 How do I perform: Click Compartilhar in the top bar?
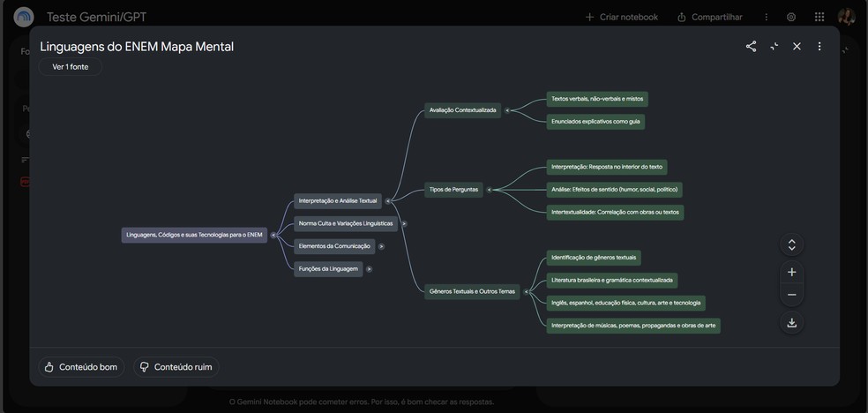[710, 17]
